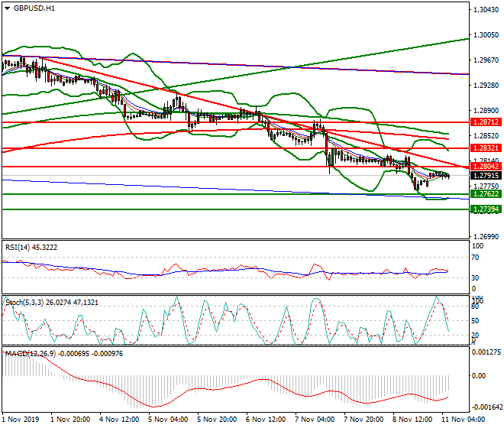Click the Stochastic scale value 80

(x=475, y=306)
